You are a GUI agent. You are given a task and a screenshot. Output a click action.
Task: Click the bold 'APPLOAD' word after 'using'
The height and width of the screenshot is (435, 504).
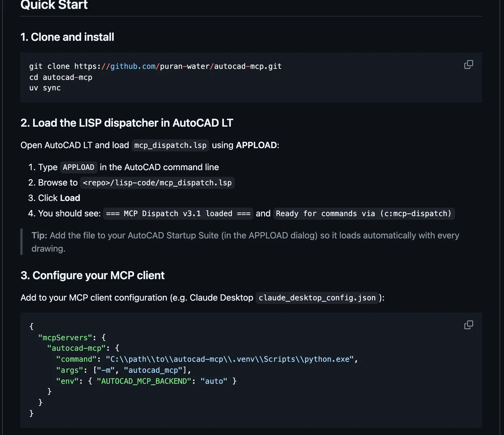(x=256, y=145)
